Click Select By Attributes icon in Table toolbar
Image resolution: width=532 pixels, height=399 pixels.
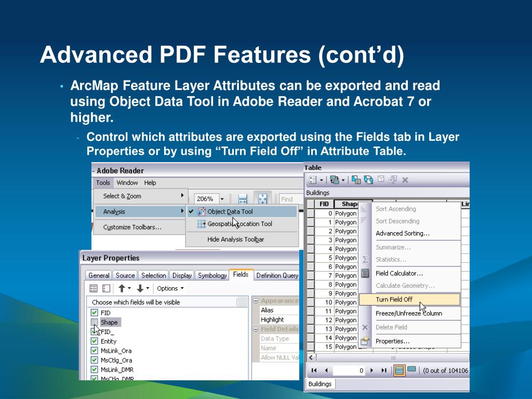tap(356, 180)
